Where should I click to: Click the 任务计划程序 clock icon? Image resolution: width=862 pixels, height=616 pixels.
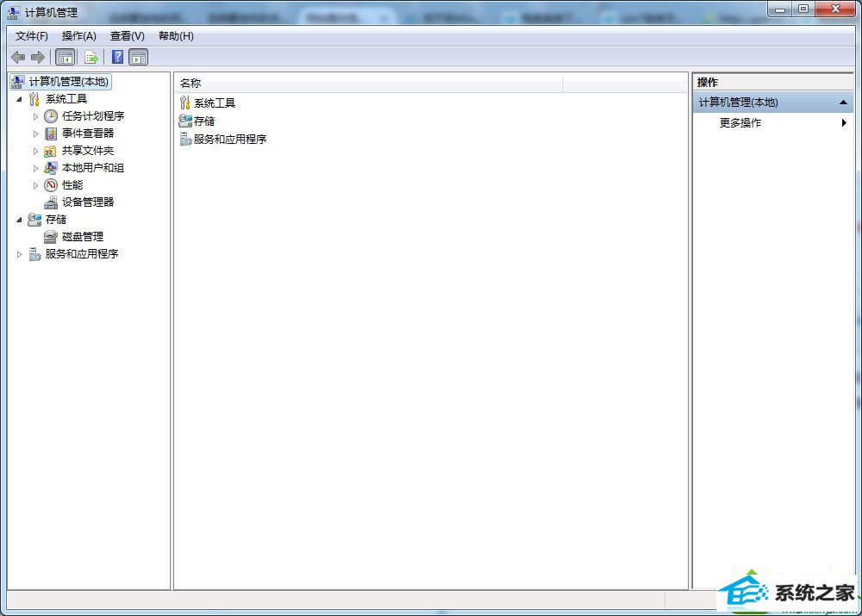click(51, 116)
